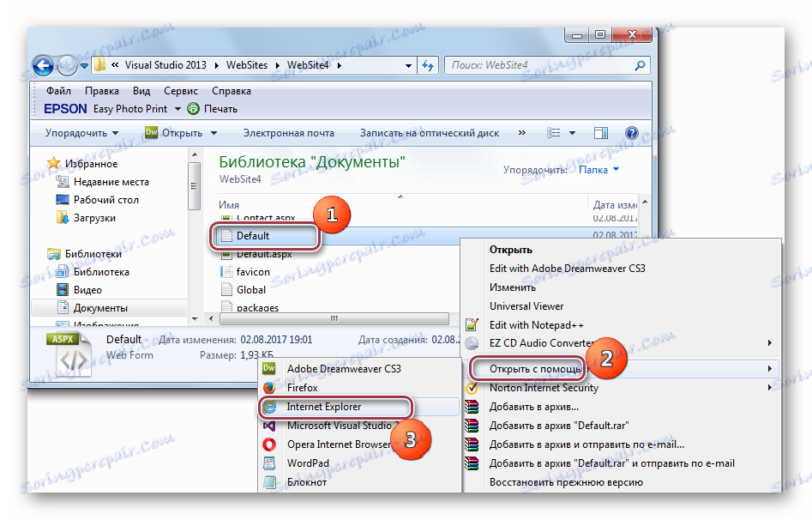Click the » chevron for more toolbar commands
The height and width of the screenshot is (520, 812).
pyautogui.click(x=521, y=131)
